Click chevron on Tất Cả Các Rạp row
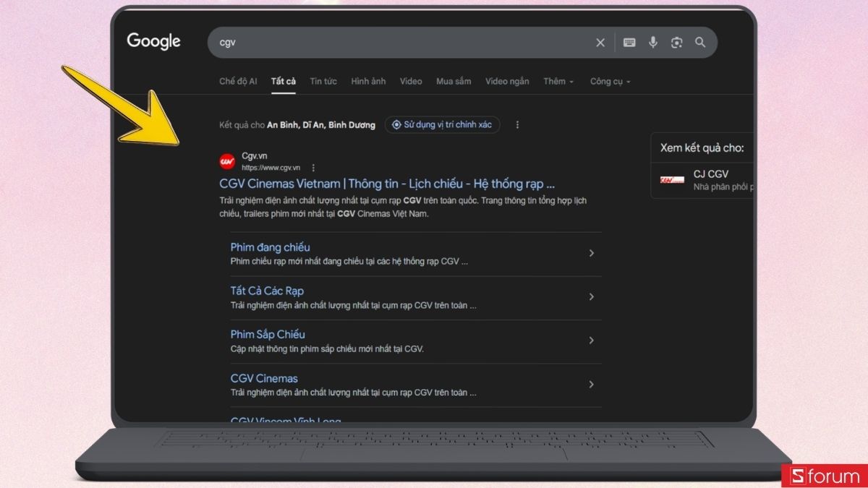 (591, 296)
